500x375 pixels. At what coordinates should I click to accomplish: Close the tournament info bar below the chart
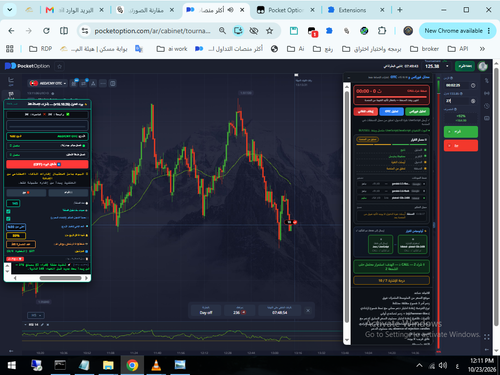click(308, 311)
